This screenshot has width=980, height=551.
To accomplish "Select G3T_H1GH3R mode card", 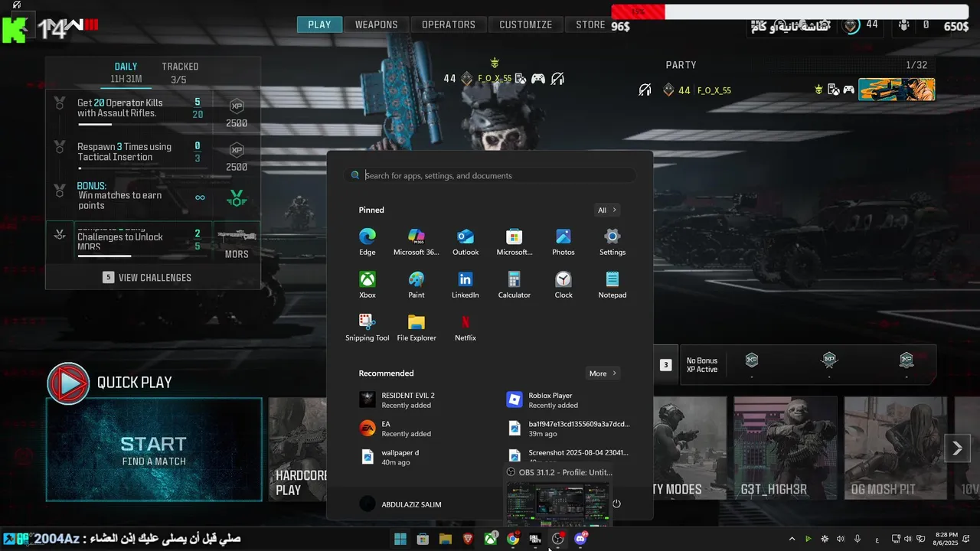I will click(786, 448).
